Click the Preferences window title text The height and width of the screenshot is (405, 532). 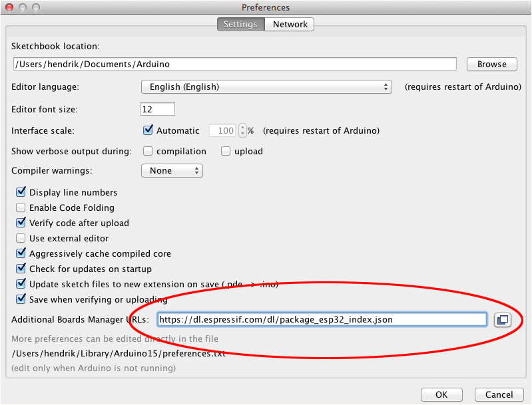point(266,7)
